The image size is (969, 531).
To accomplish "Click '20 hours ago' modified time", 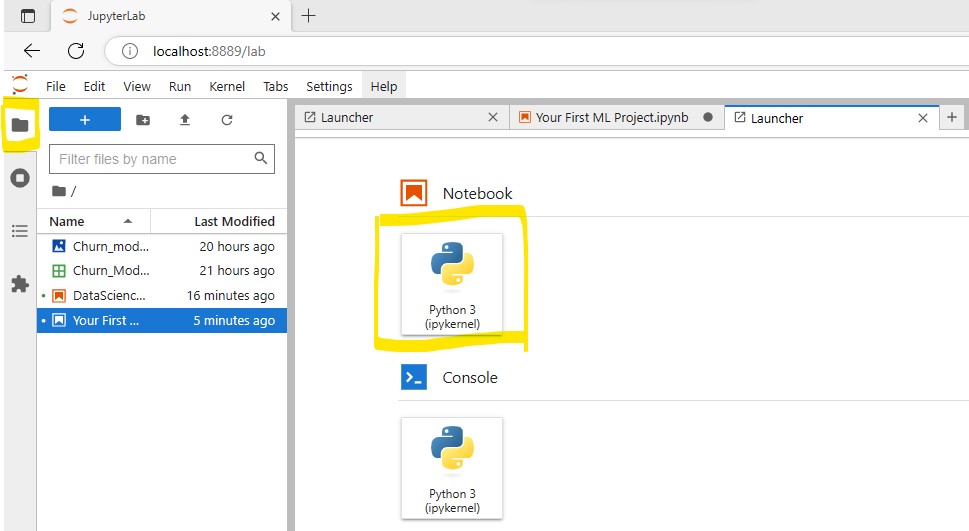I will coord(237,246).
